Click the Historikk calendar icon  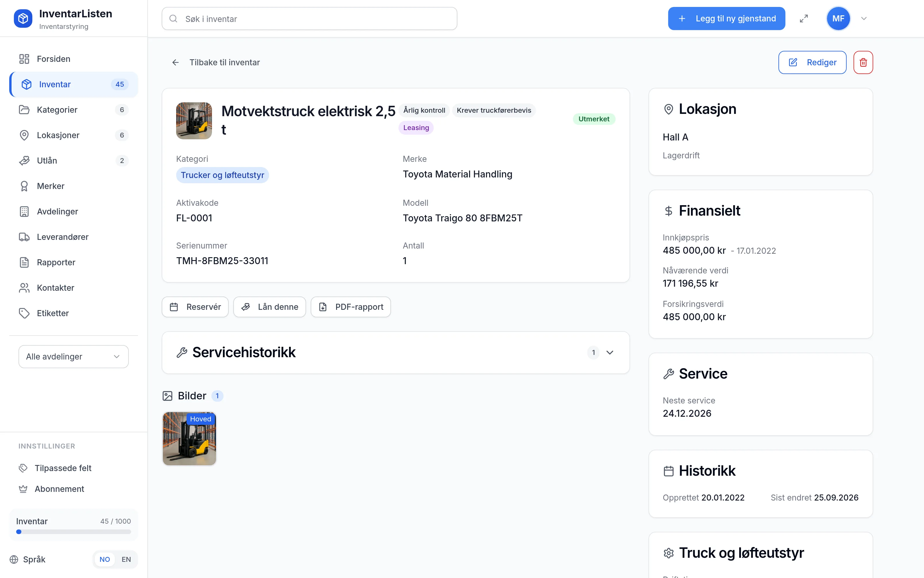pyautogui.click(x=668, y=471)
